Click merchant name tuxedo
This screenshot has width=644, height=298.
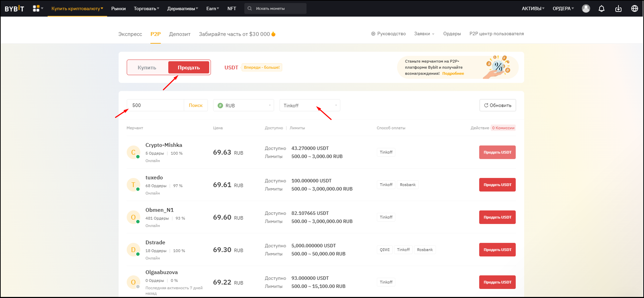click(154, 177)
